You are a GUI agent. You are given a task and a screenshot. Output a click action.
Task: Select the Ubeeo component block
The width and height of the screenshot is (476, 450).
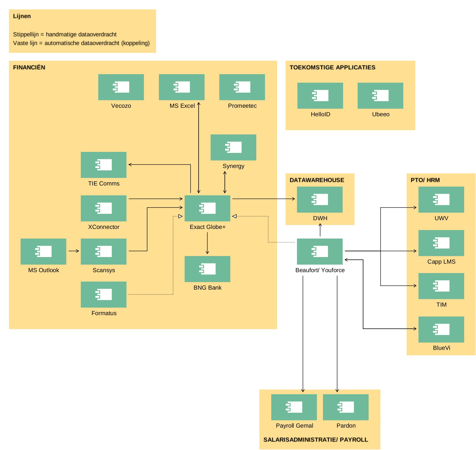380,96
